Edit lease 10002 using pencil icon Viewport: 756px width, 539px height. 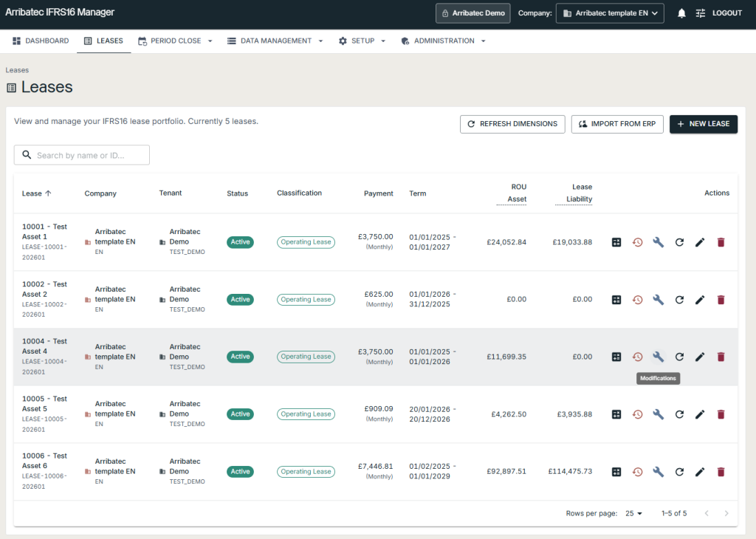[x=700, y=299]
